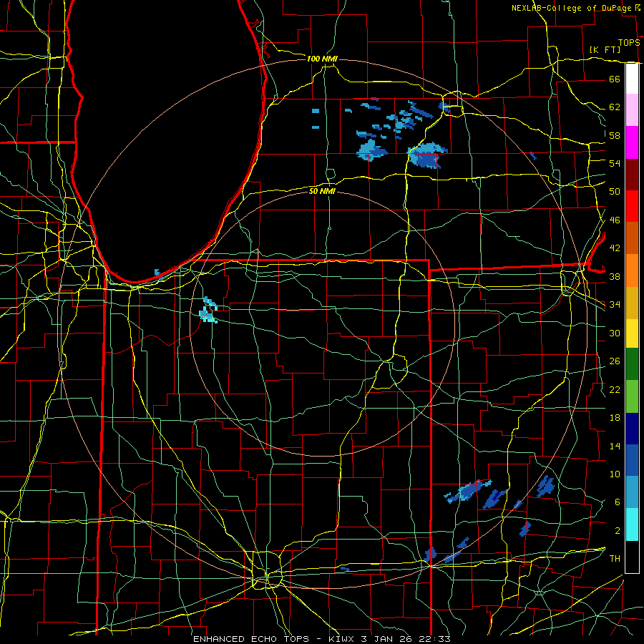The image size is (644, 644).
Task: Click the 22 legend value
Action: coord(615,389)
